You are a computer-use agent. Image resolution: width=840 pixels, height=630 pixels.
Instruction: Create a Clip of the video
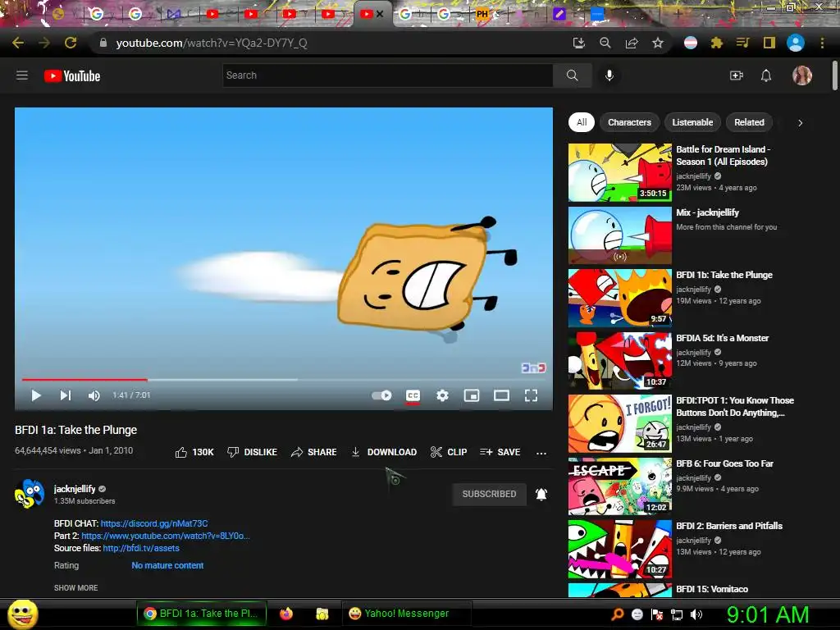[x=449, y=452]
